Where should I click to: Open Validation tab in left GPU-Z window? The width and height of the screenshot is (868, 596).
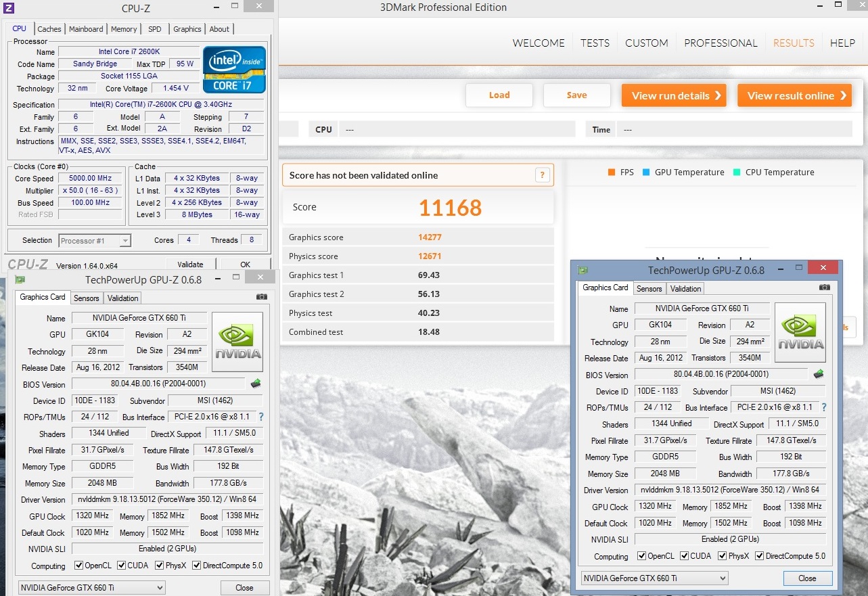[x=122, y=298]
